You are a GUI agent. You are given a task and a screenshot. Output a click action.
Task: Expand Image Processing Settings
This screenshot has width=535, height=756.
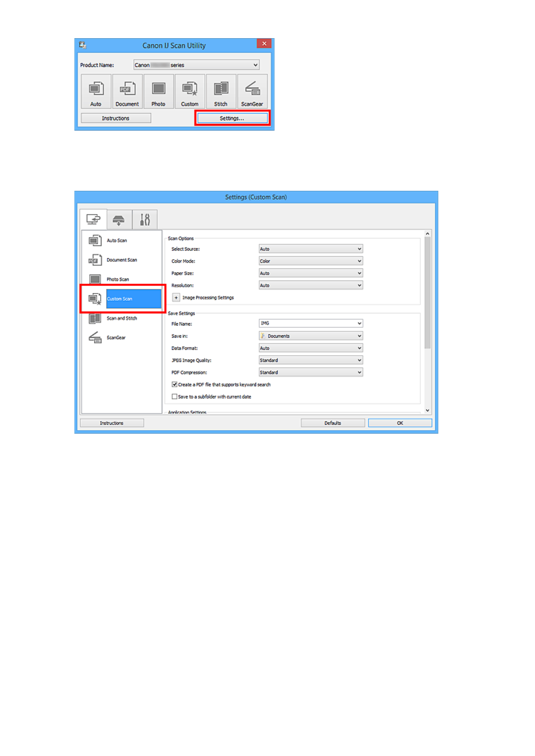tap(176, 298)
